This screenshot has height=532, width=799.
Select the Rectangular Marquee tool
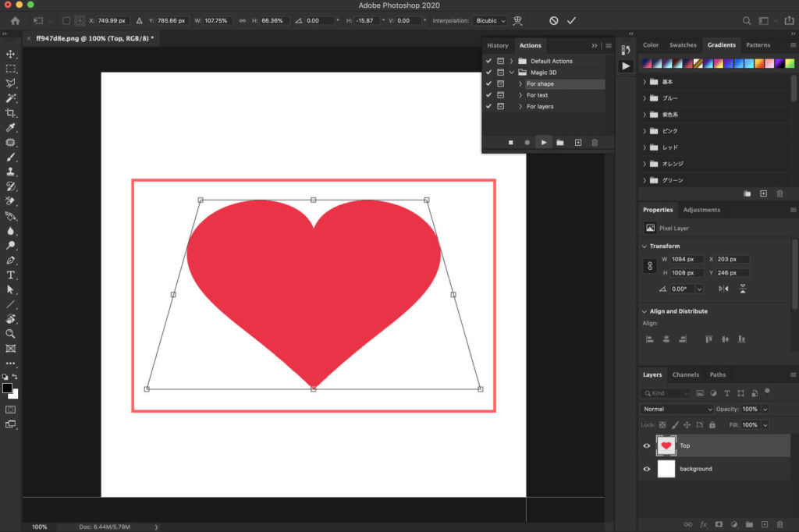(10, 69)
